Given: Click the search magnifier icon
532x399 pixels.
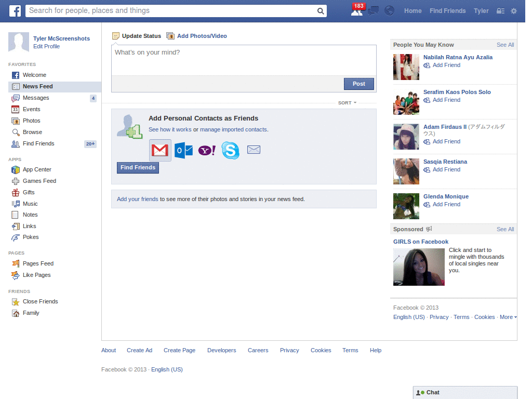Looking at the screenshot, I should [320, 11].
